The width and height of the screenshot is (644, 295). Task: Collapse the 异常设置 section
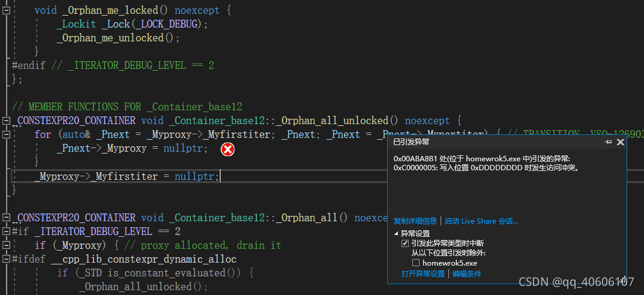coord(396,233)
